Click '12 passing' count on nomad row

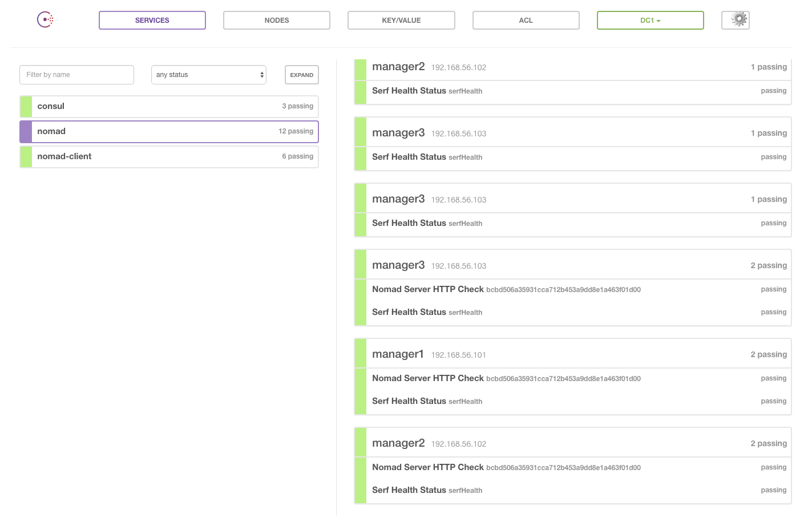coord(296,131)
